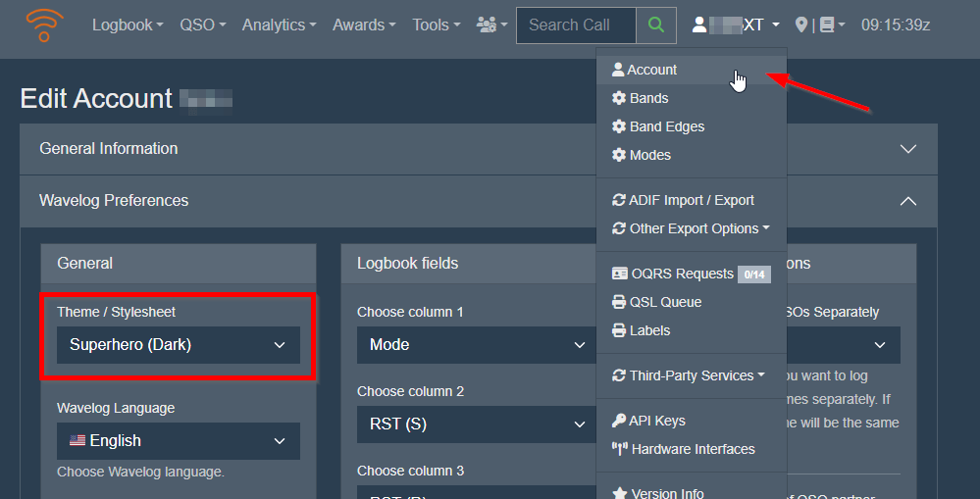Click the Labels printer icon

point(619,330)
